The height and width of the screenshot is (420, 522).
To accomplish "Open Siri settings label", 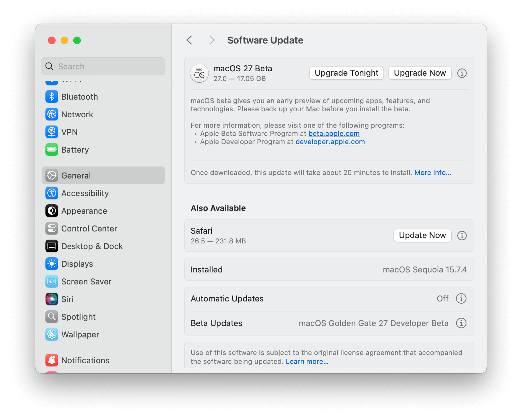I will click(x=67, y=299).
